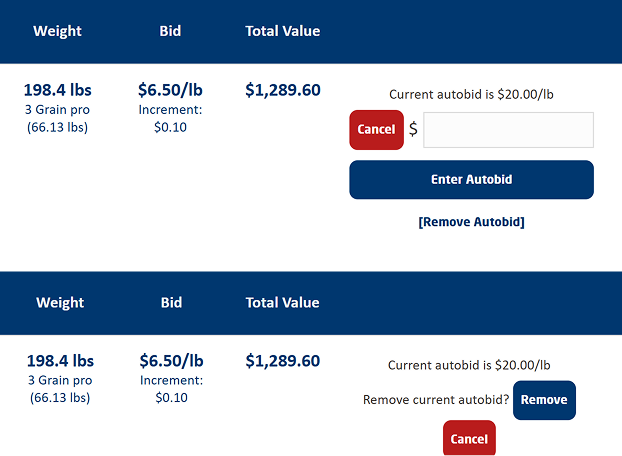The width and height of the screenshot is (622, 456).
Task: Click the Bid header in the upper table
Action: point(170,31)
